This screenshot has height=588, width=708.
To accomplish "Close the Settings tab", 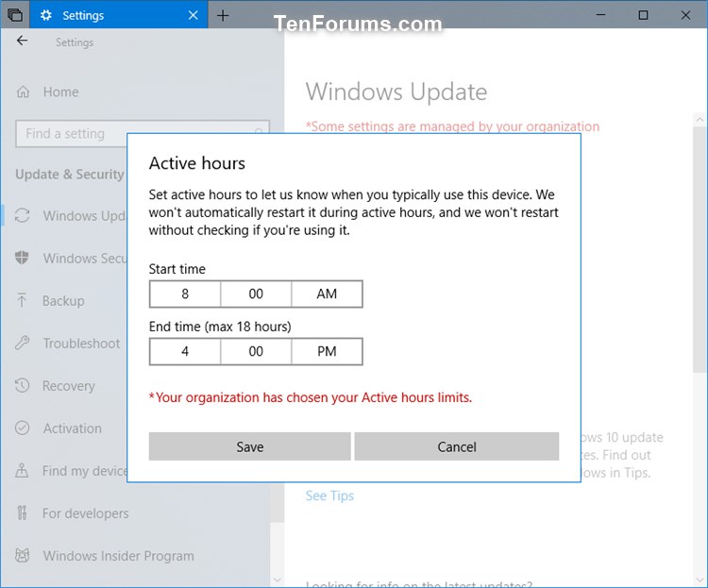I will click(x=194, y=15).
